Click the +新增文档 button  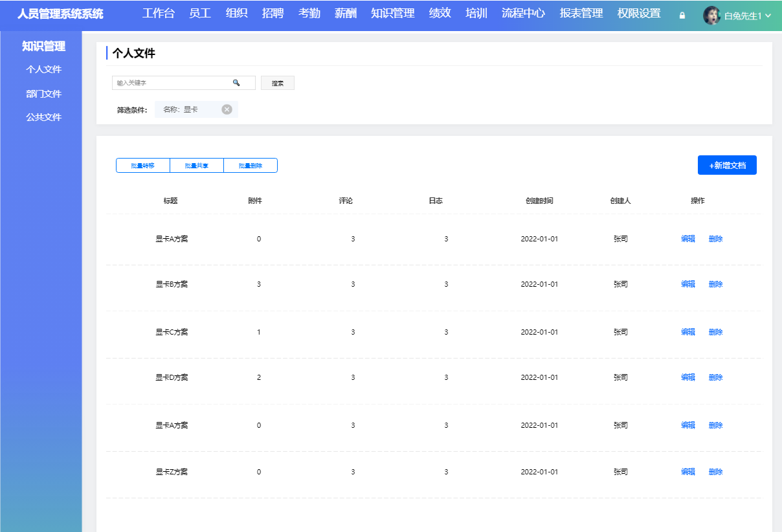click(727, 164)
